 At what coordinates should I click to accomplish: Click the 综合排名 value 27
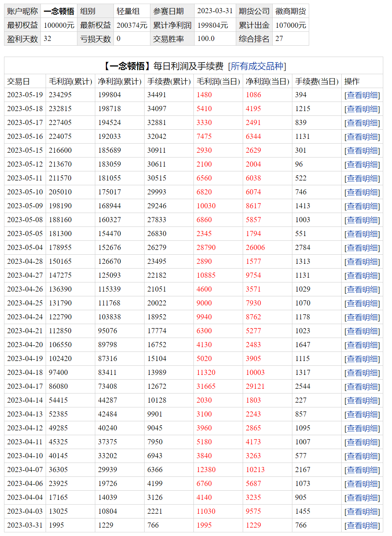pyautogui.click(x=279, y=39)
